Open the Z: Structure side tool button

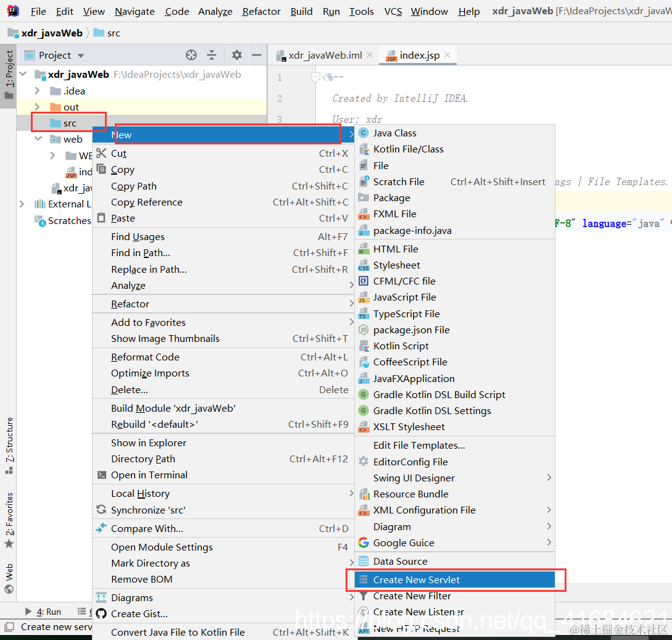tap(9, 446)
